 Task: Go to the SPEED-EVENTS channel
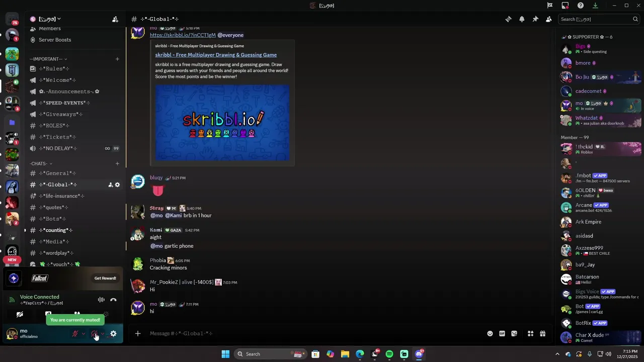pyautogui.click(x=74, y=103)
